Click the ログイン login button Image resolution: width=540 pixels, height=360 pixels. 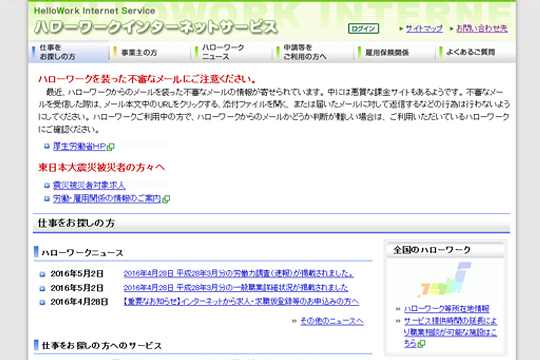point(363,29)
